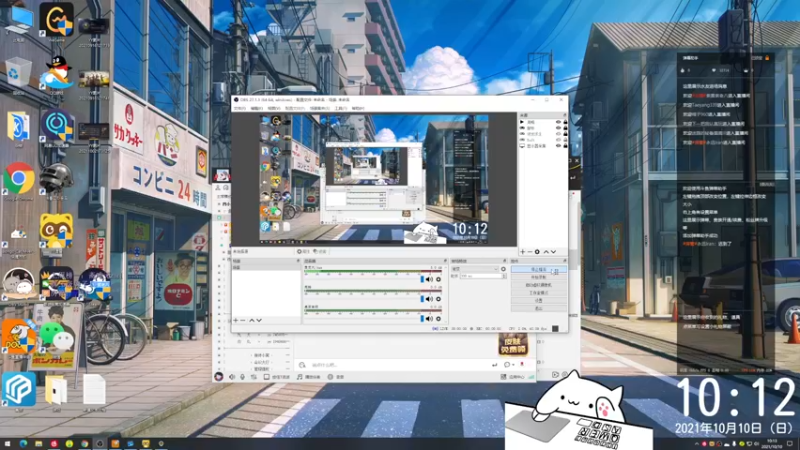Toggle lock on display capture source
800x450 pixels.
(x=565, y=145)
